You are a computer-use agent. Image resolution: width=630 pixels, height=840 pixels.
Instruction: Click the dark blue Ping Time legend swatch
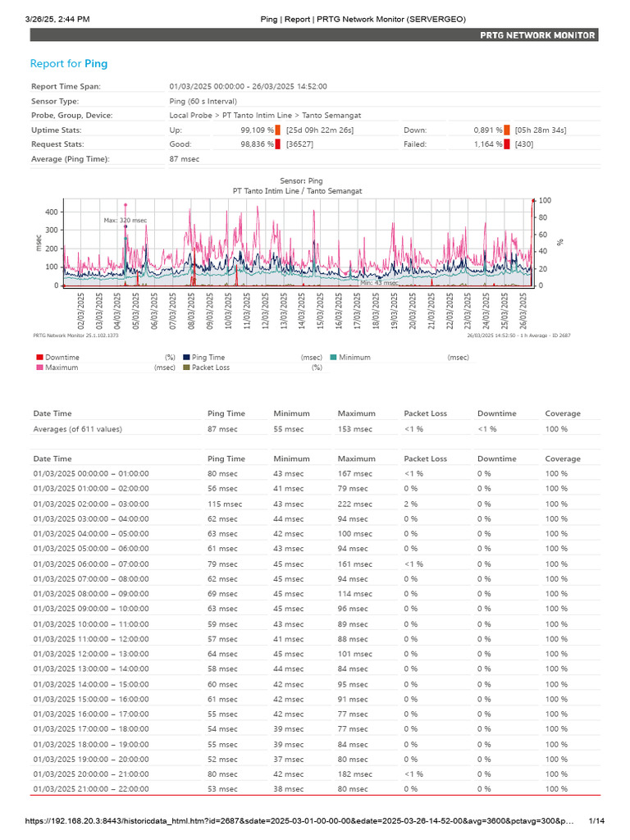(x=186, y=358)
